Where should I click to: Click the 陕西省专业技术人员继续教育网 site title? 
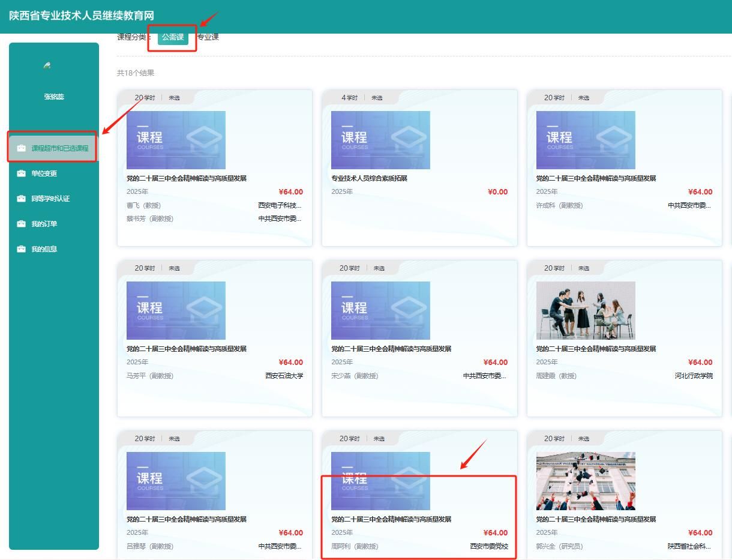(82, 16)
